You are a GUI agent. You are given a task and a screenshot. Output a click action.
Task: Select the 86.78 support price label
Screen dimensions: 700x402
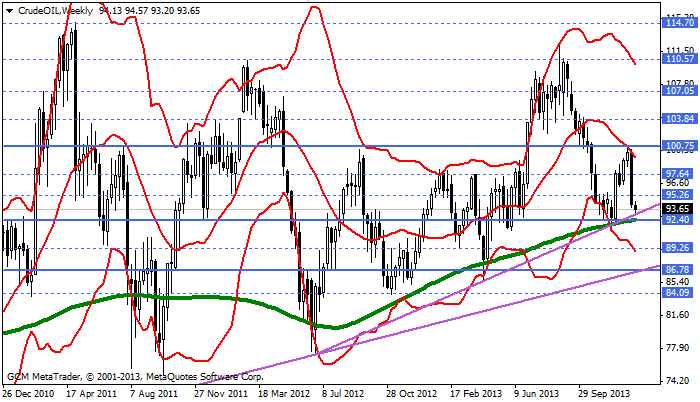point(679,270)
